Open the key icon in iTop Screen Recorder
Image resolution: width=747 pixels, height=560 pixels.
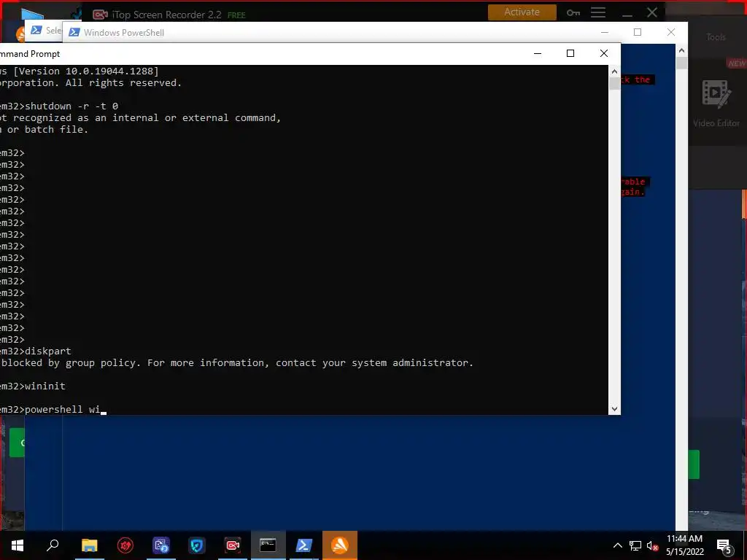pos(573,13)
